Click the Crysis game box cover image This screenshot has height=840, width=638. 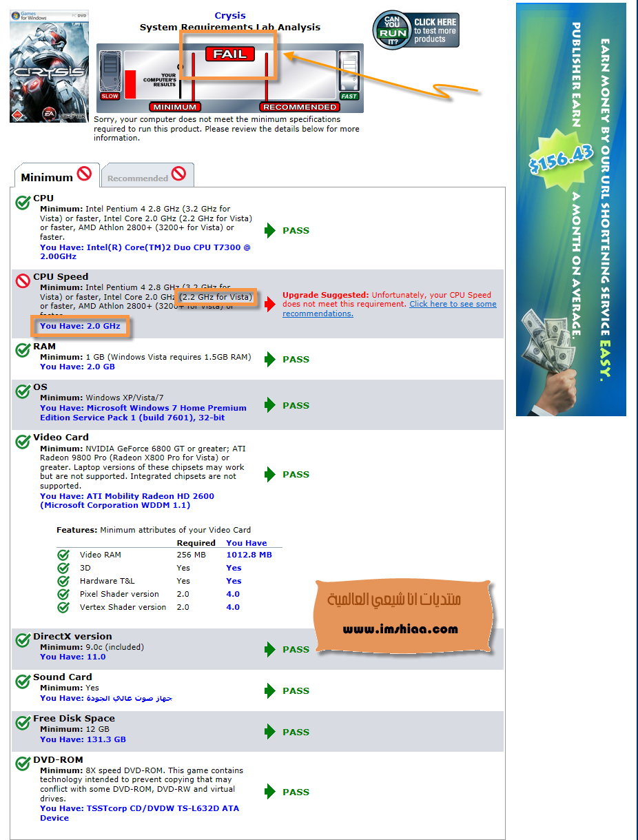(49, 66)
